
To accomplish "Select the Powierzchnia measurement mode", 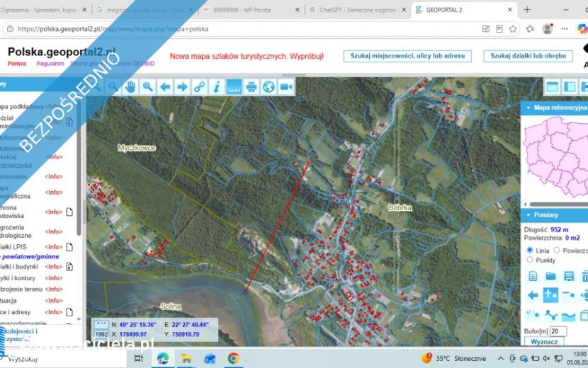I will (x=557, y=250).
